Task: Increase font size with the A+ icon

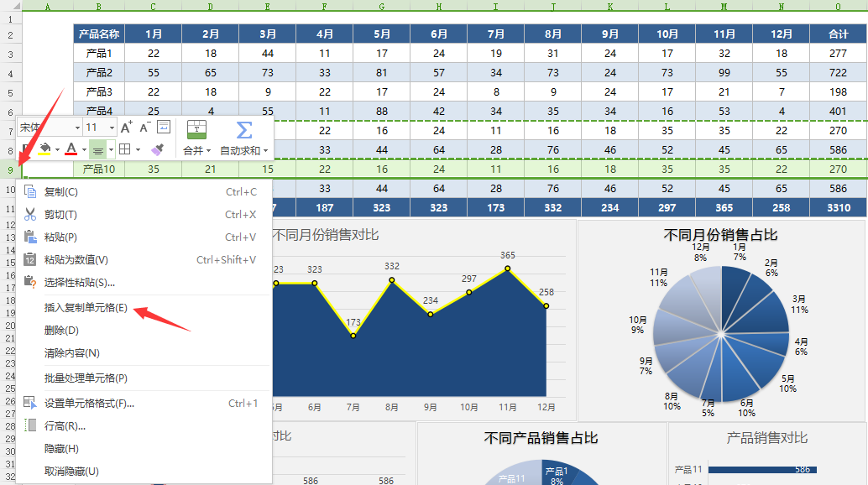Action: click(126, 128)
